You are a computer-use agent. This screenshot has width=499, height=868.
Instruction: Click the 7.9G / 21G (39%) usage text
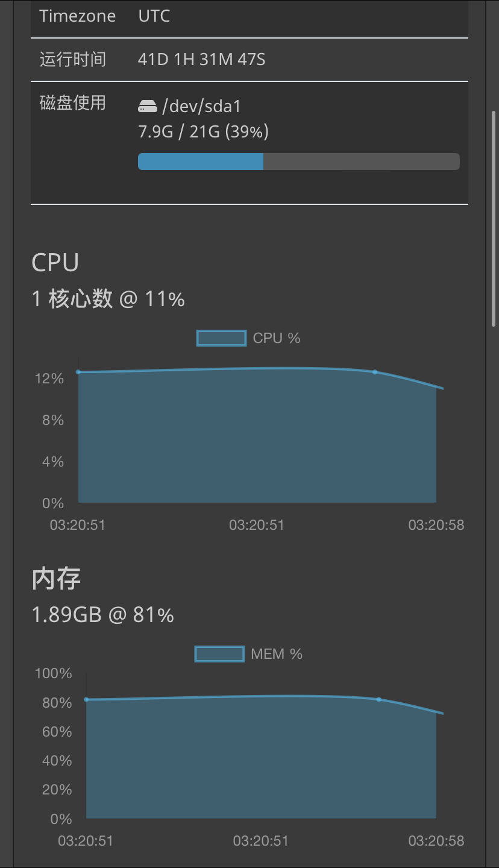pyautogui.click(x=203, y=131)
